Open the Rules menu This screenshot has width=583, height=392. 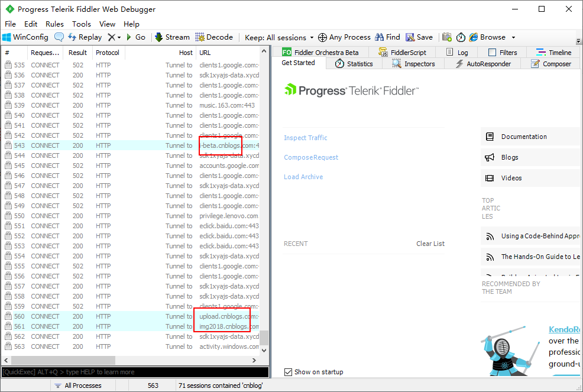54,24
